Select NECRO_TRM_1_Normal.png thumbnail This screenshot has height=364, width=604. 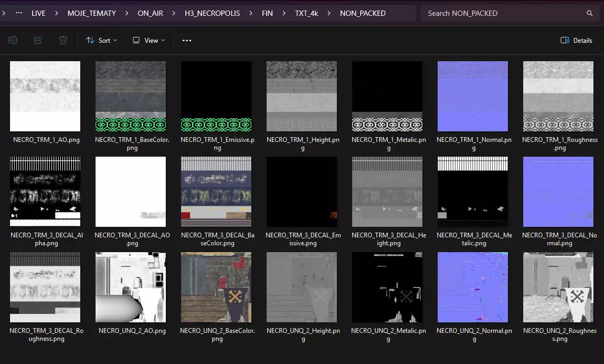pyautogui.click(x=473, y=96)
